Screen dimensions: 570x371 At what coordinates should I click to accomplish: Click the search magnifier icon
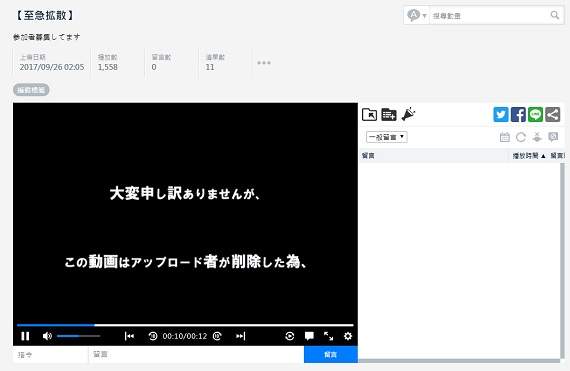pos(555,15)
